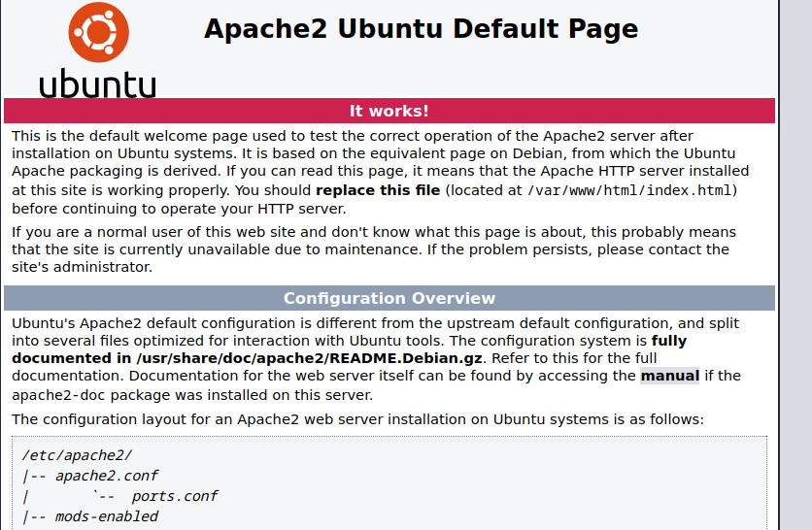Click the bold replace this file text
The image size is (812, 530).
pos(378,190)
